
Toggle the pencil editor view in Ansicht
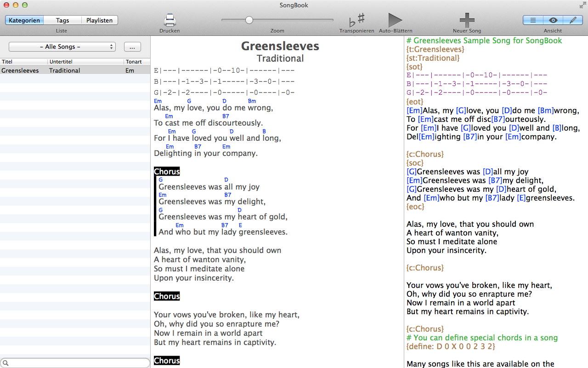[x=573, y=20]
